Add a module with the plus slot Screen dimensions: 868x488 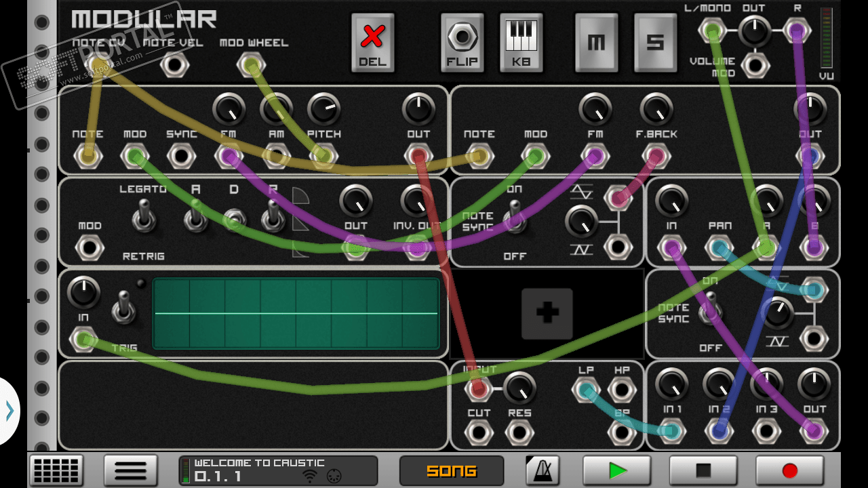pyautogui.click(x=547, y=313)
